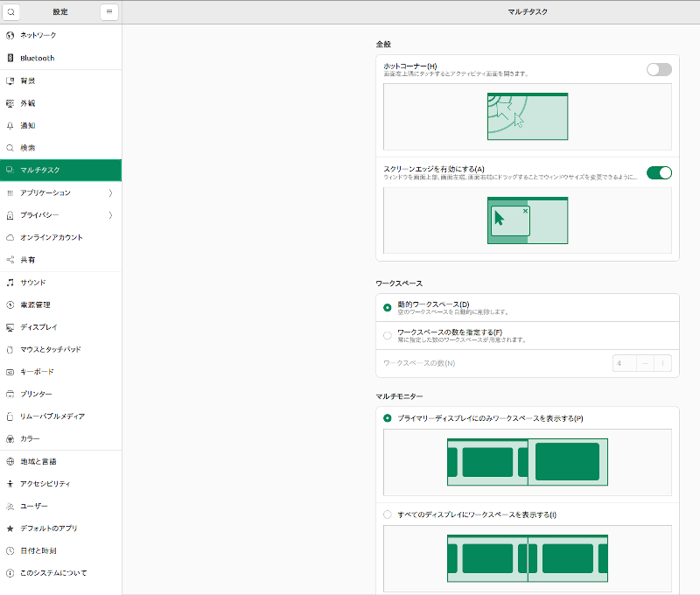Viewport: 700px width, 595px height.
Task: Click the 通知 bell icon
Action: point(10,126)
